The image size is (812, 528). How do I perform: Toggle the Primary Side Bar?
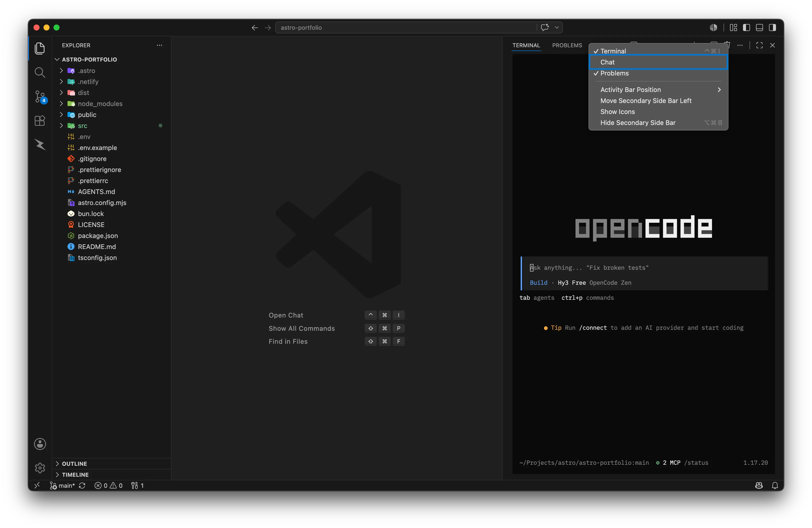(746, 28)
